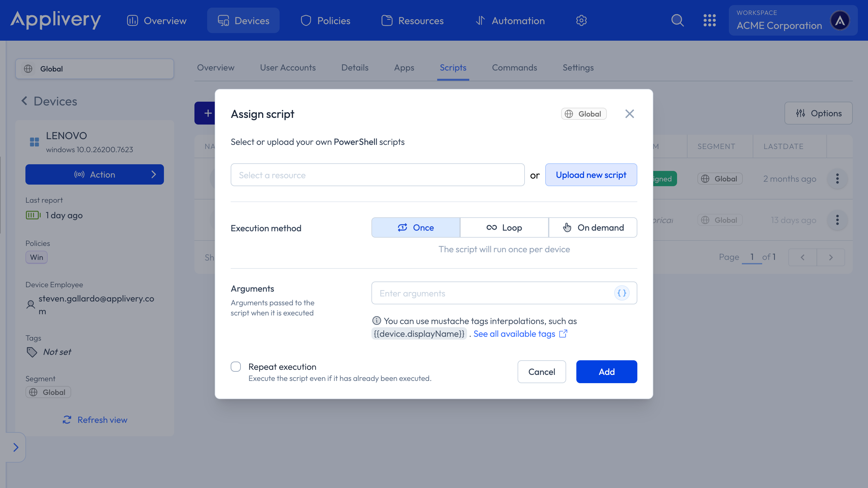
Task: Open the Select a resource dropdown
Action: point(377,175)
